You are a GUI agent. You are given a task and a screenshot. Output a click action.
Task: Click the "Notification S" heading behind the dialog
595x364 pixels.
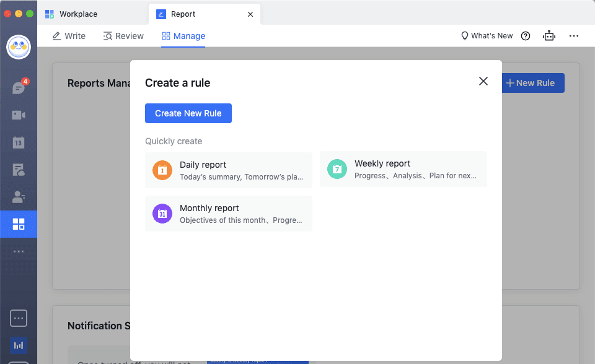coord(99,326)
